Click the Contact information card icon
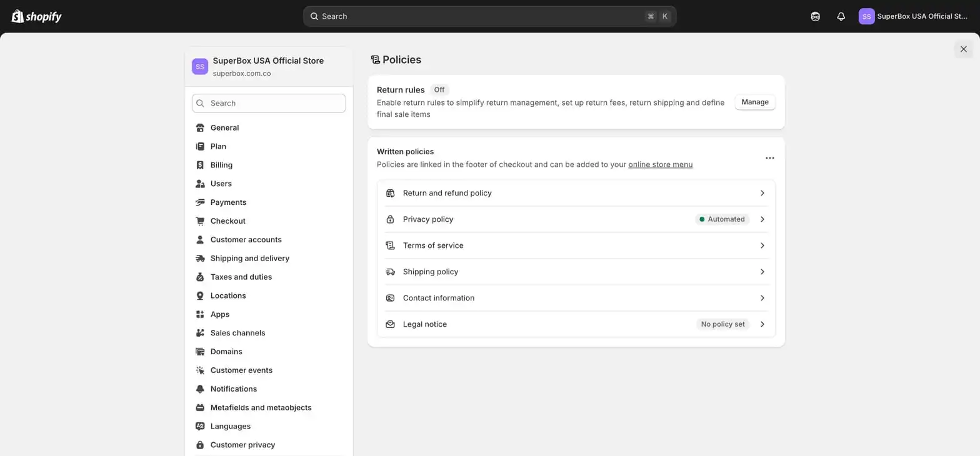Viewport: 980px width, 456px height. (390, 298)
